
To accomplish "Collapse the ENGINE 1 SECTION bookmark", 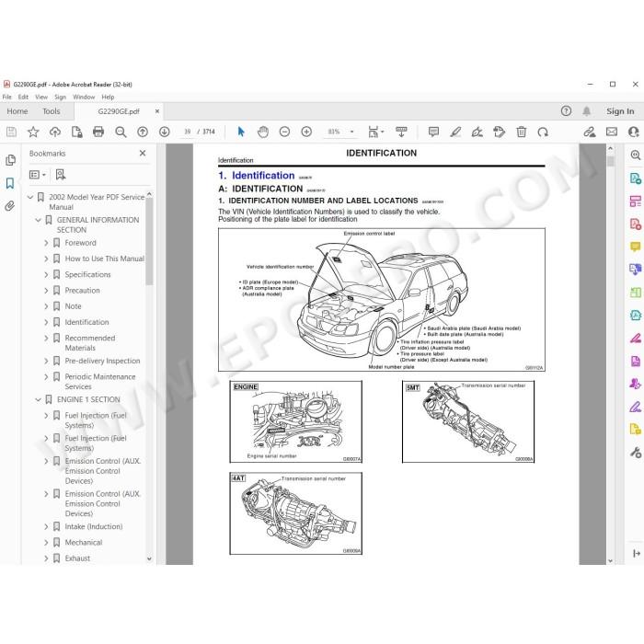I will click(x=39, y=399).
